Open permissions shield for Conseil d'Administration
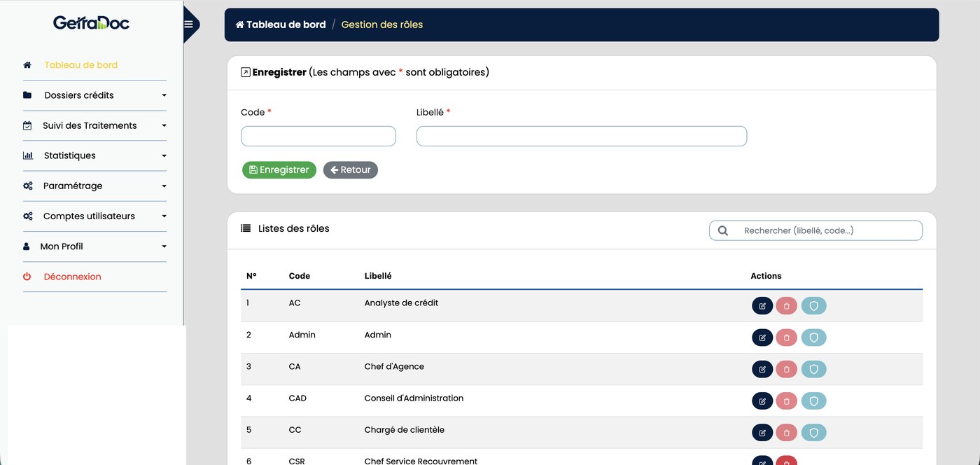Image resolution: width=980 pixels, height=465 pixels. (x=813, y=401)
